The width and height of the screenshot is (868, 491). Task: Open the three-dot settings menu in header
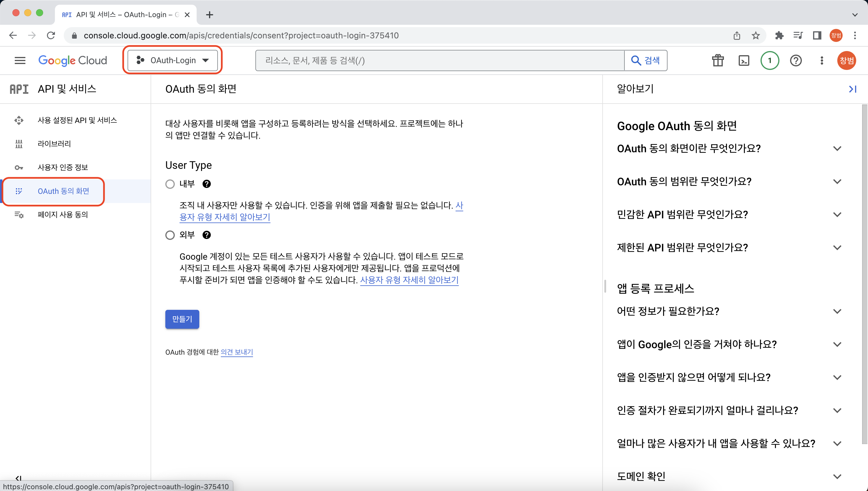(821, 60)
